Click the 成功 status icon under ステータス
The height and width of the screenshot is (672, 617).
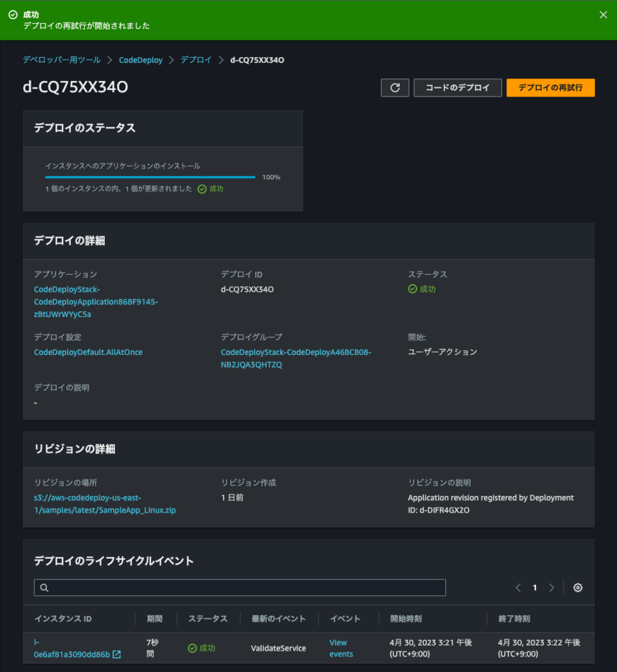pyautogui.click(x=411, y=289)
